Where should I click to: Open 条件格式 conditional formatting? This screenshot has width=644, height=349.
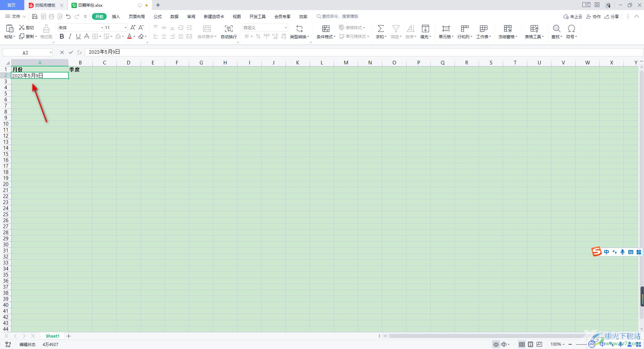tap(326, 32)
